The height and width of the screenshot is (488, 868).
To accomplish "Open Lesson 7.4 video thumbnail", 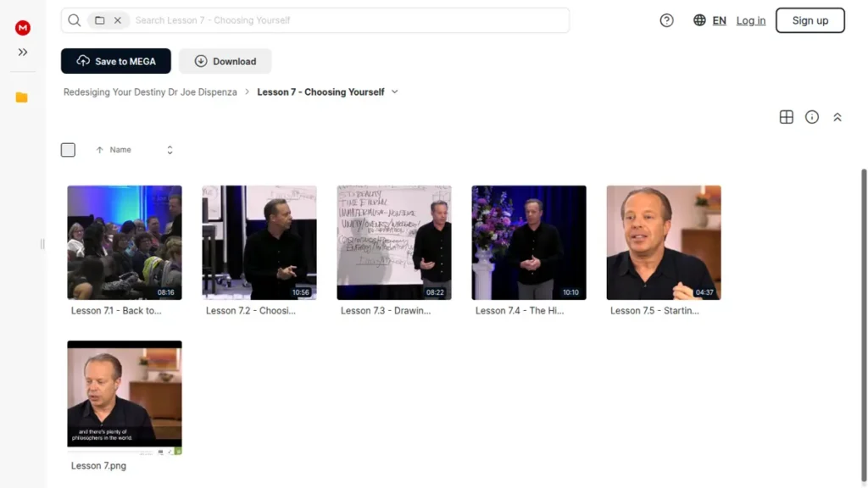I will [529, 242].
